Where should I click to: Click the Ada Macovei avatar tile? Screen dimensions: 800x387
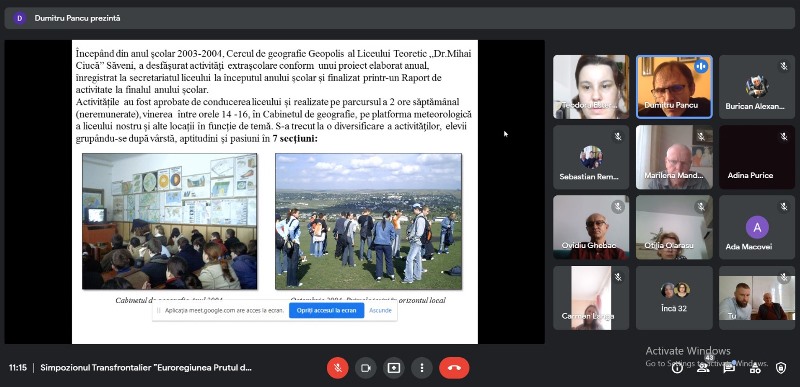(x=757, y=227)
